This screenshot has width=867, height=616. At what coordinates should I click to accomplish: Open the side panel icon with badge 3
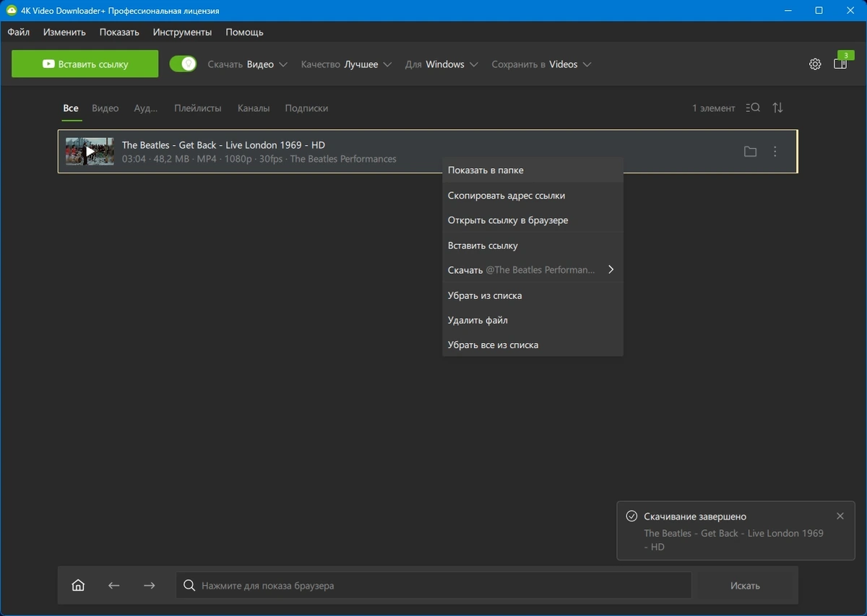tap(840, 63)
